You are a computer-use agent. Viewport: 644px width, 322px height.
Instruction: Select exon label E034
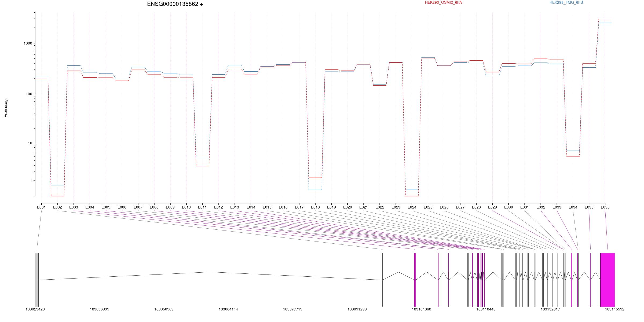[573, 207]
